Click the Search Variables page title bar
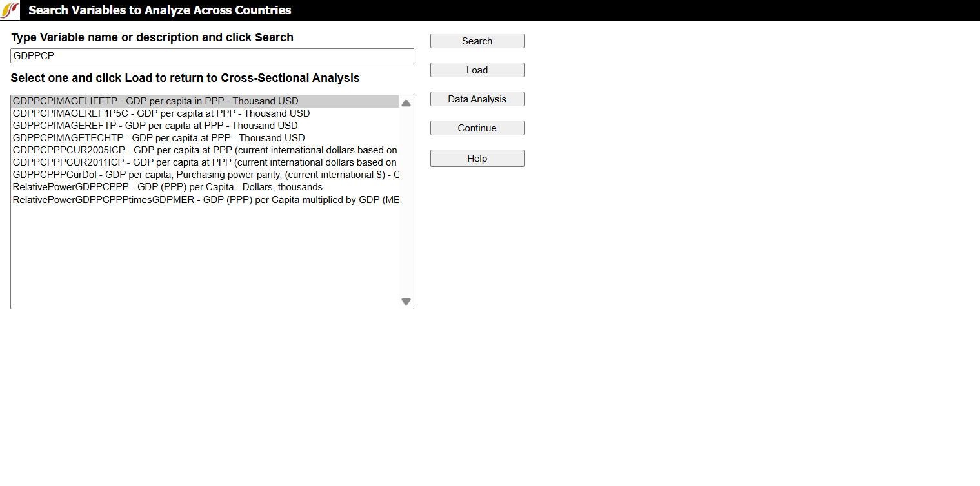980x486 pixels. tap(490, 10)
